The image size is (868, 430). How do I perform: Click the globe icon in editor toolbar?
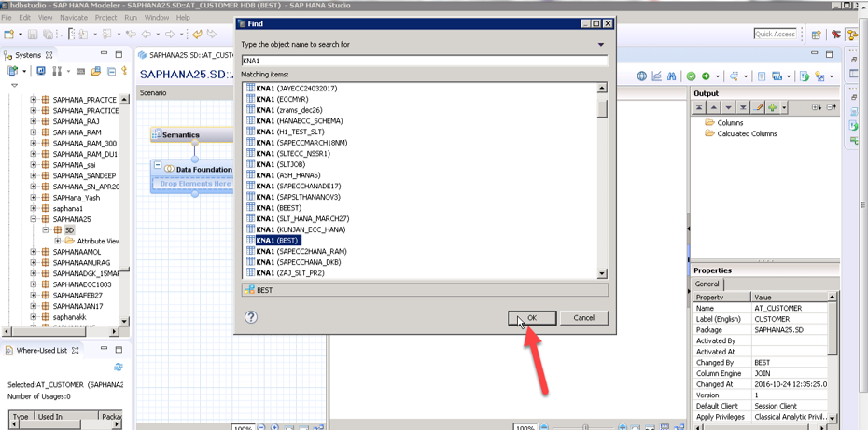[641, 76]
